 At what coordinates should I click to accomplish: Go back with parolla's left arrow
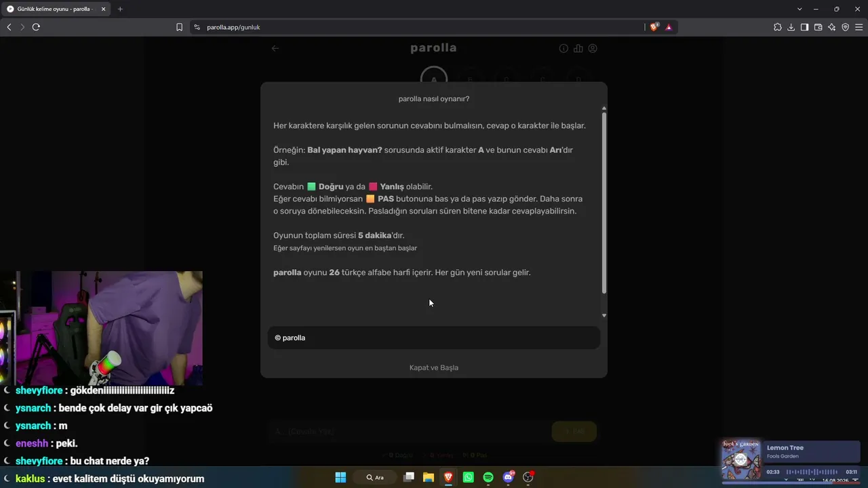point(275,48)
